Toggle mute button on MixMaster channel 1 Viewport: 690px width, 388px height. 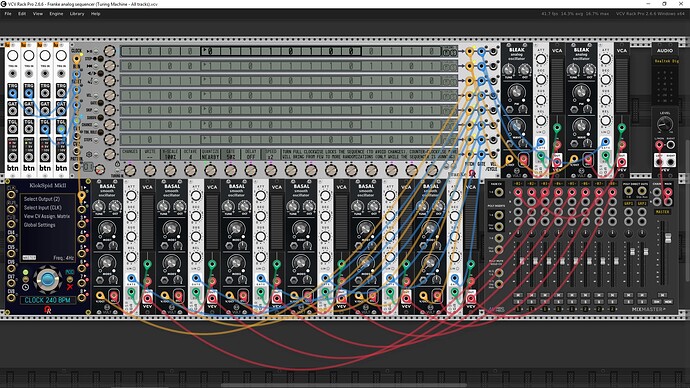click(518, 295)
